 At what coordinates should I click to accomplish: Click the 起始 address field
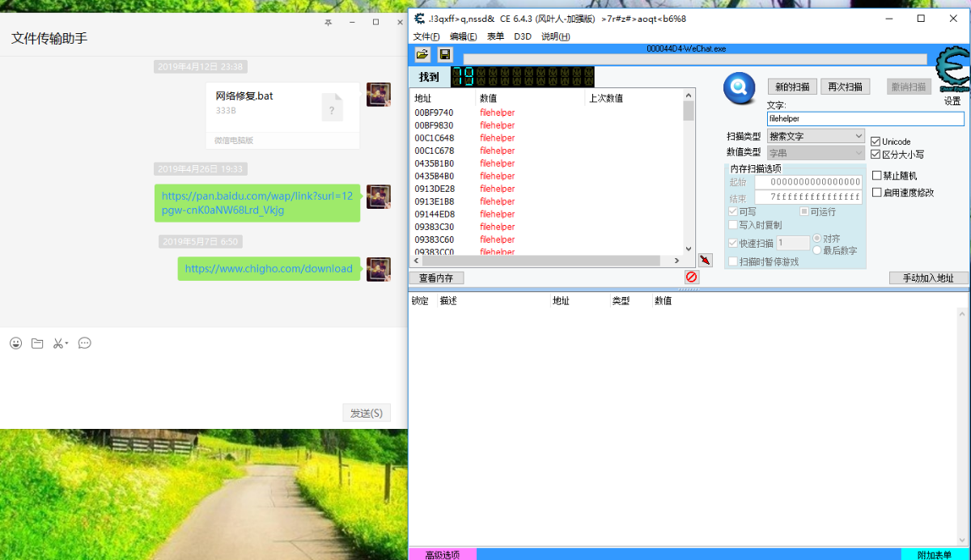tap(808, 182)
